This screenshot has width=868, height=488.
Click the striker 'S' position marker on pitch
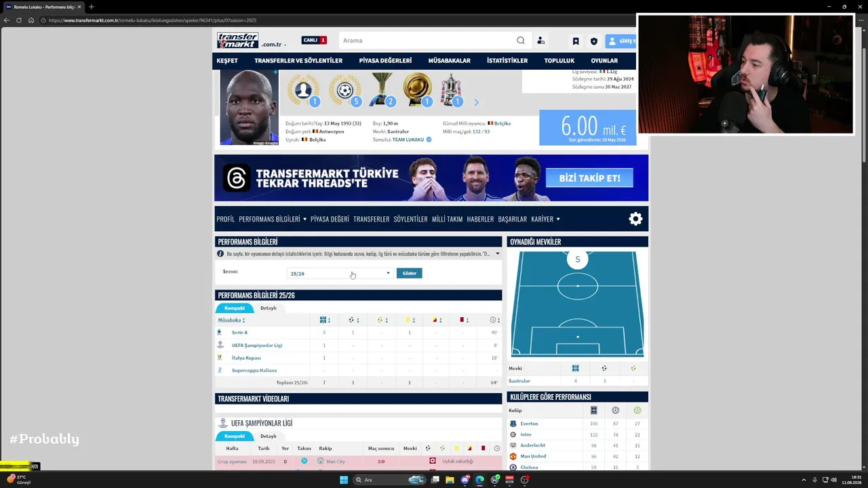pyautogui.click(x=578, y=259)
